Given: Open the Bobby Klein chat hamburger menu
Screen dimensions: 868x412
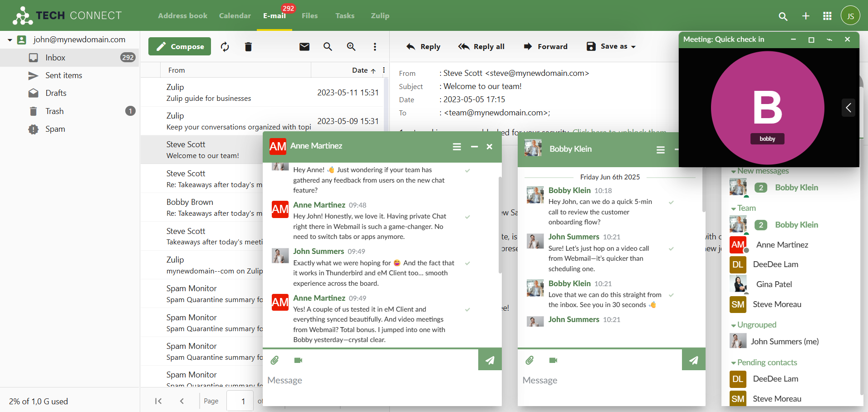Looking at the screenshot, I should [661, 149].
